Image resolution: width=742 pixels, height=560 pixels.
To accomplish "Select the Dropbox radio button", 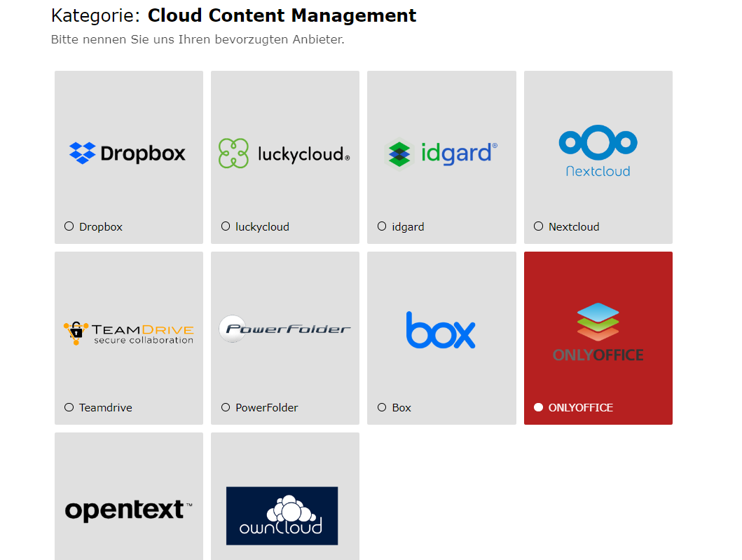I will point(69,226).
